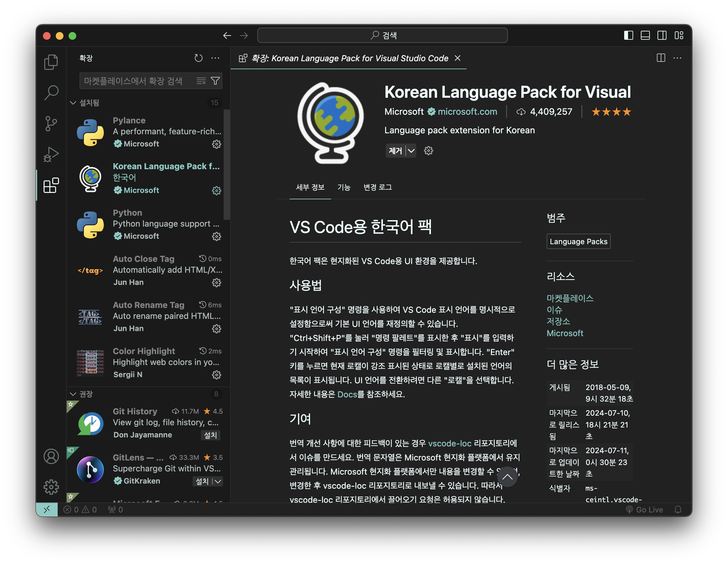Toggle the bottom panel visibility
This screenshot has height=564, width=728.
[x=645, y=35]
